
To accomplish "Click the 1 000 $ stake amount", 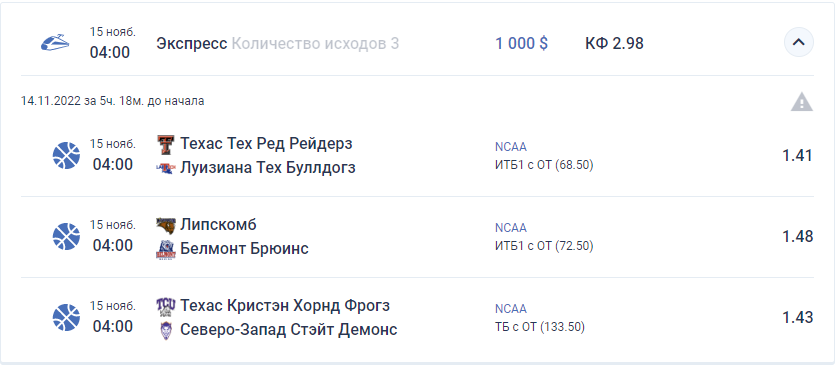I will click(522, 43).
